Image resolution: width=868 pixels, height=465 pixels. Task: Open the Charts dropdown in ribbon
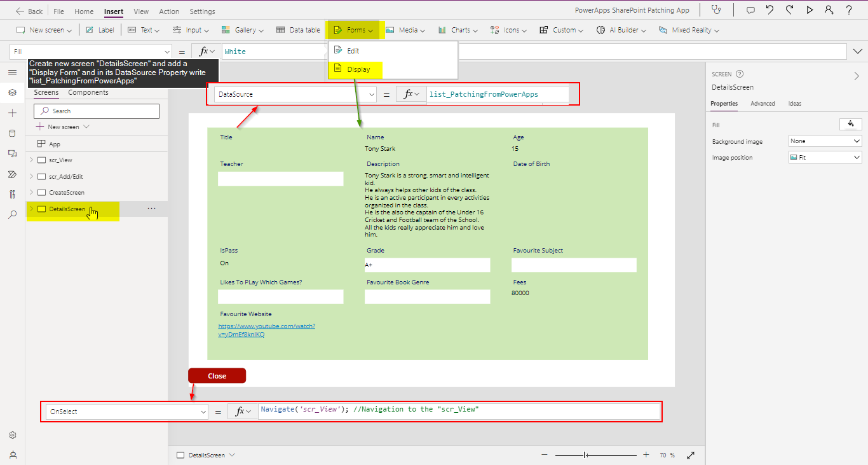click(x=458, y=30)
